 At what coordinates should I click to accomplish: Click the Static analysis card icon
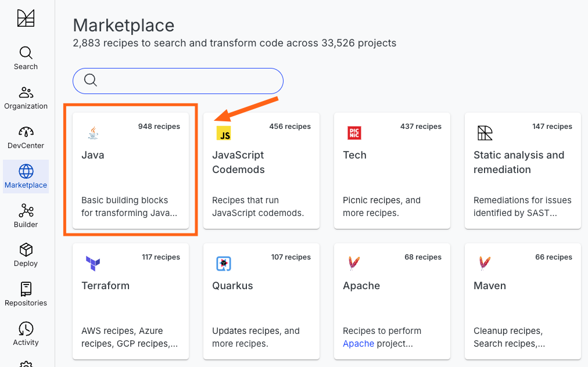coord(485,133)
